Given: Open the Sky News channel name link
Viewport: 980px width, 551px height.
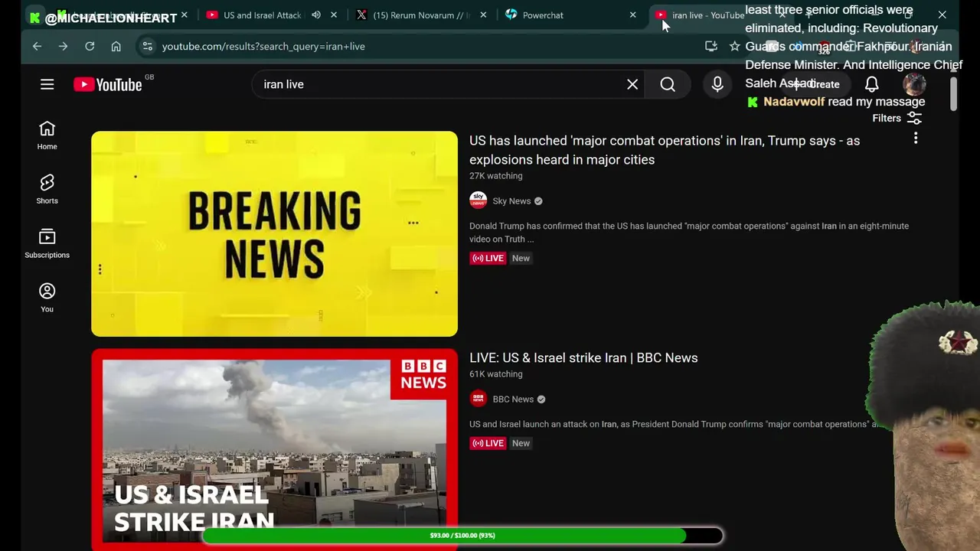Looking at the screenshot, I should [511, 201].
